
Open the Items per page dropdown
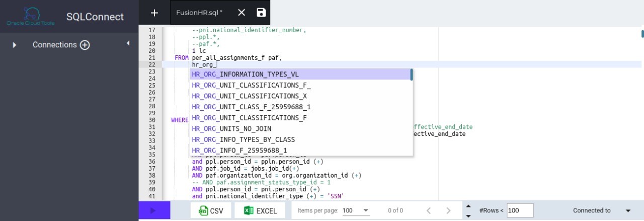(356, 210)
